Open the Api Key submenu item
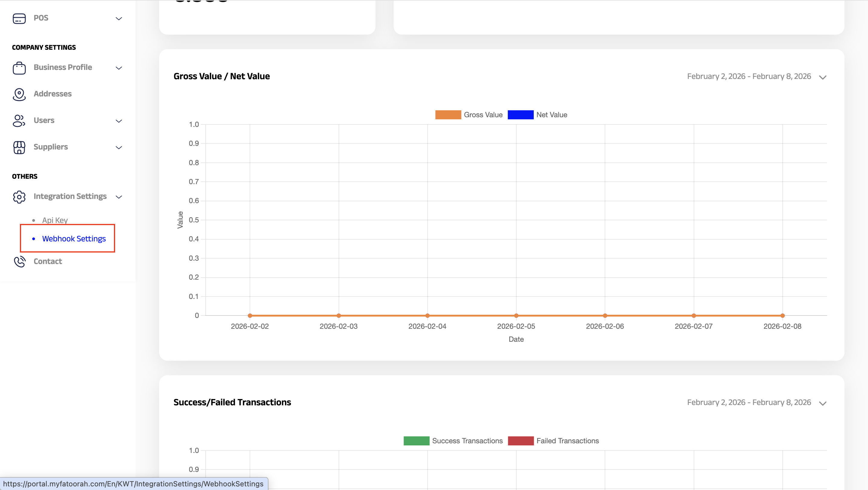The image size is (868, 490). click(x=55, y=220)
